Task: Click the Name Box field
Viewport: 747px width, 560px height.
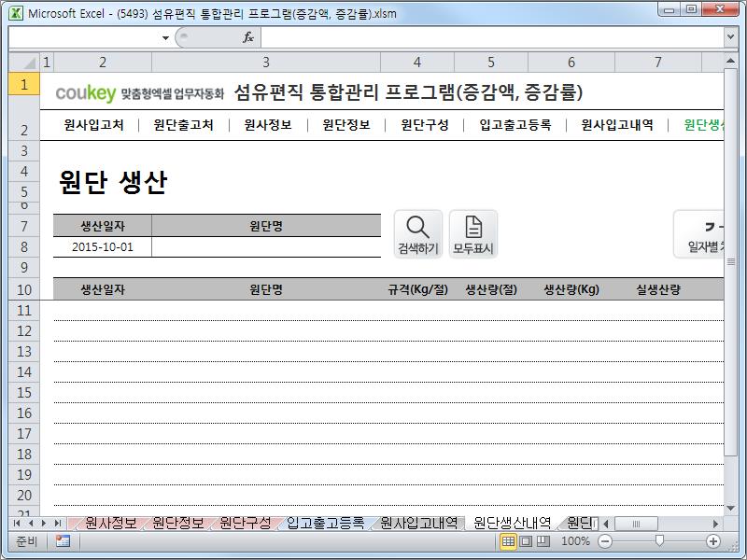Action: [x=85, y=37]
